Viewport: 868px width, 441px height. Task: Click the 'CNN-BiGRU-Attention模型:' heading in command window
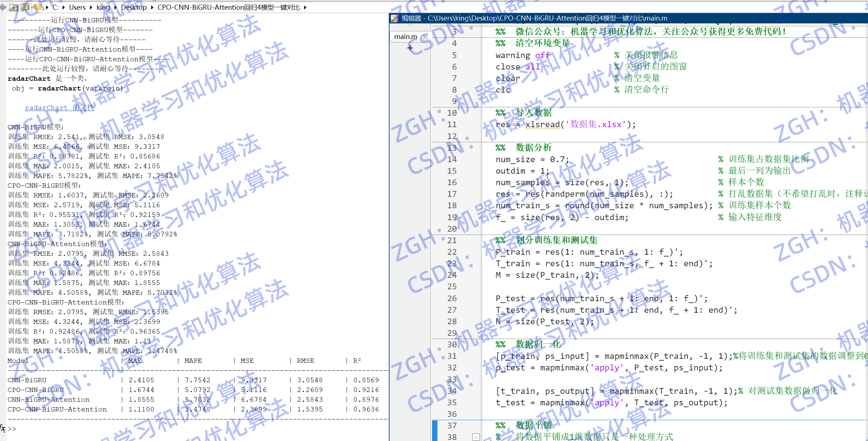tap(57, 244)
